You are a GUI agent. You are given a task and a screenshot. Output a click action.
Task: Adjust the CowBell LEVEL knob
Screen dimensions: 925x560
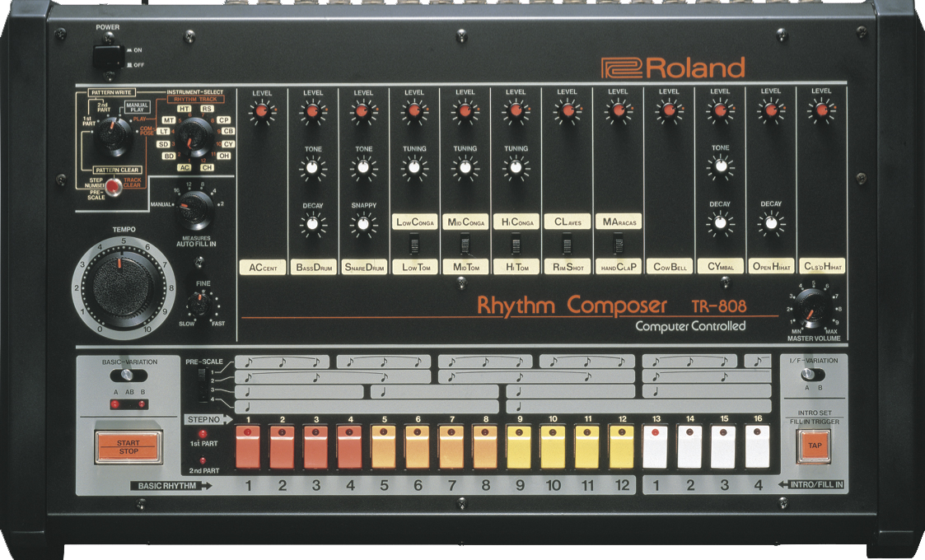point(669,111)
